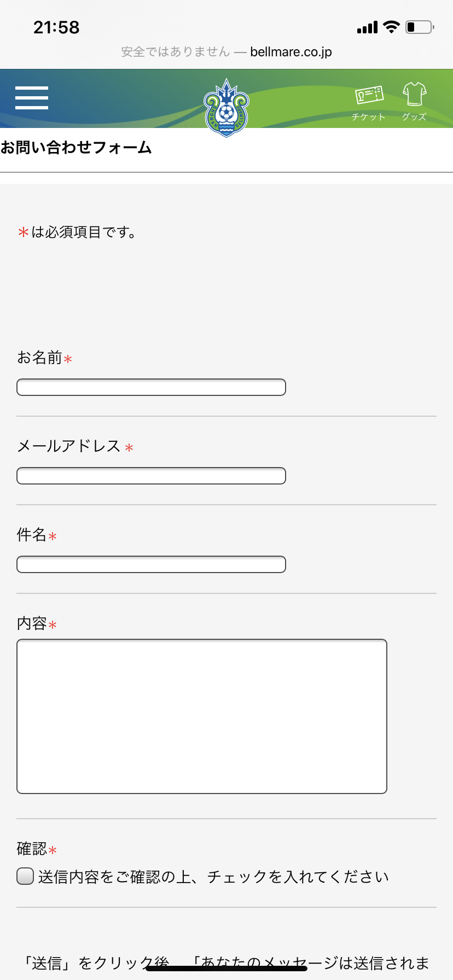
Task: Select the 件名 subject input field
Action: 151,564
